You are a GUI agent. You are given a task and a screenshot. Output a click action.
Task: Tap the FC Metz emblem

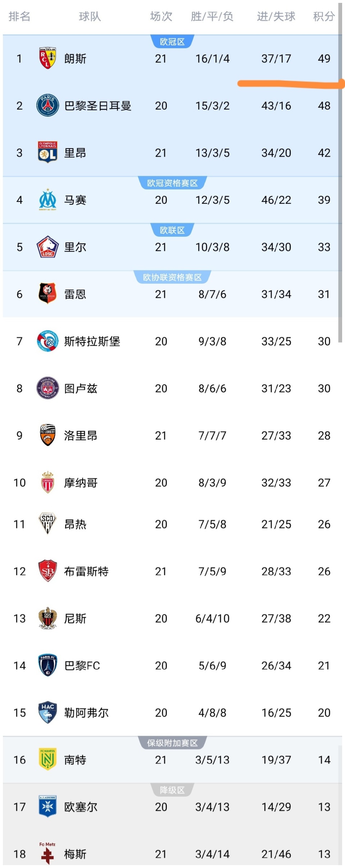click(47, 853)
